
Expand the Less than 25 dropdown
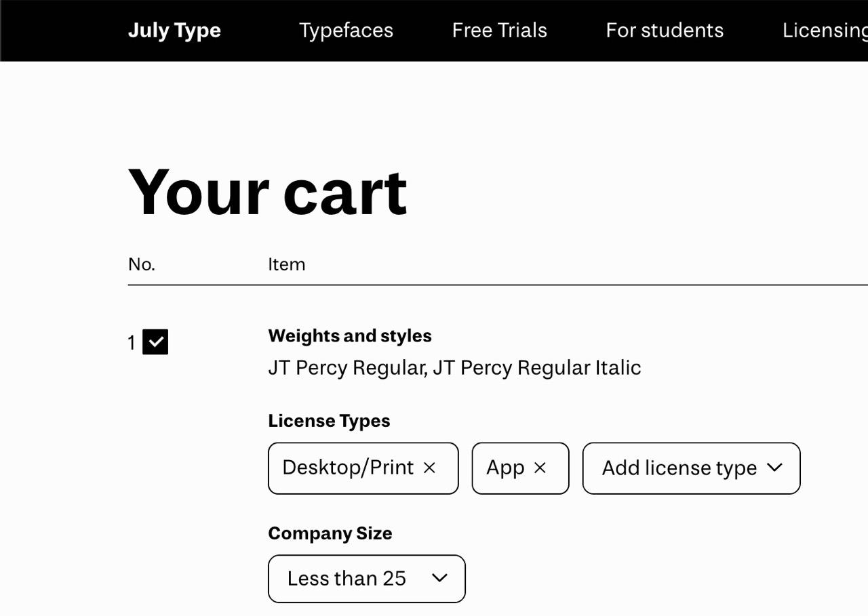click(347, 578)
